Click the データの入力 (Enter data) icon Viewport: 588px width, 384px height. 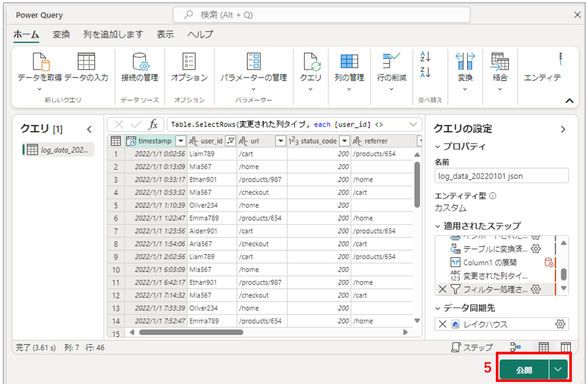tap(86, 61)
